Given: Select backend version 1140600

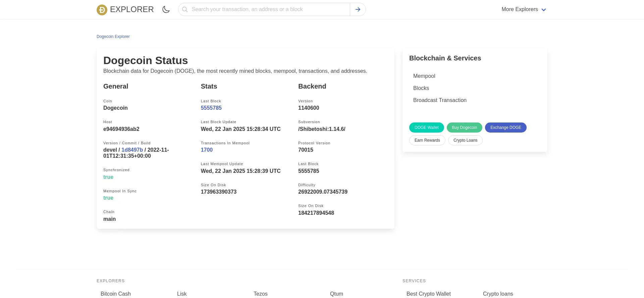Looking at the screenshot, I should (309, 108).
